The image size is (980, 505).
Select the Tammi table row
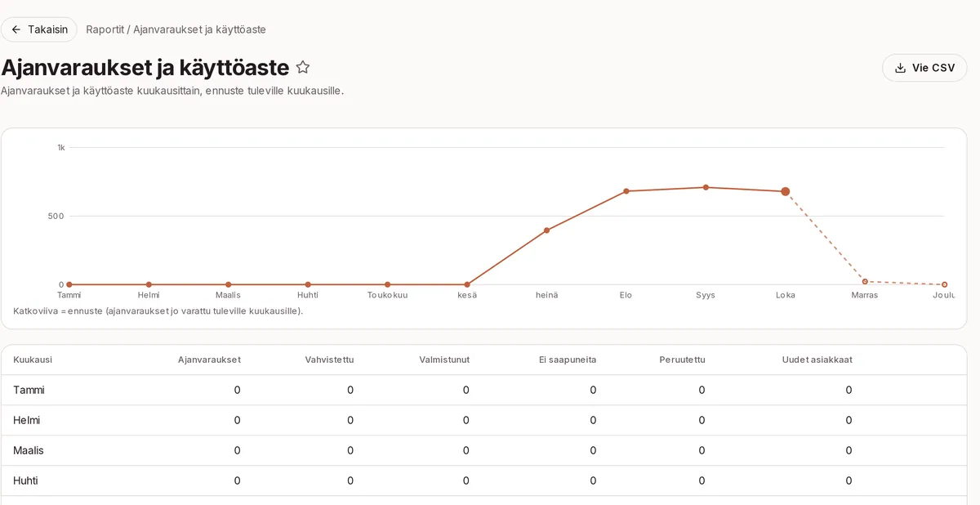click(x=483, y=390)
